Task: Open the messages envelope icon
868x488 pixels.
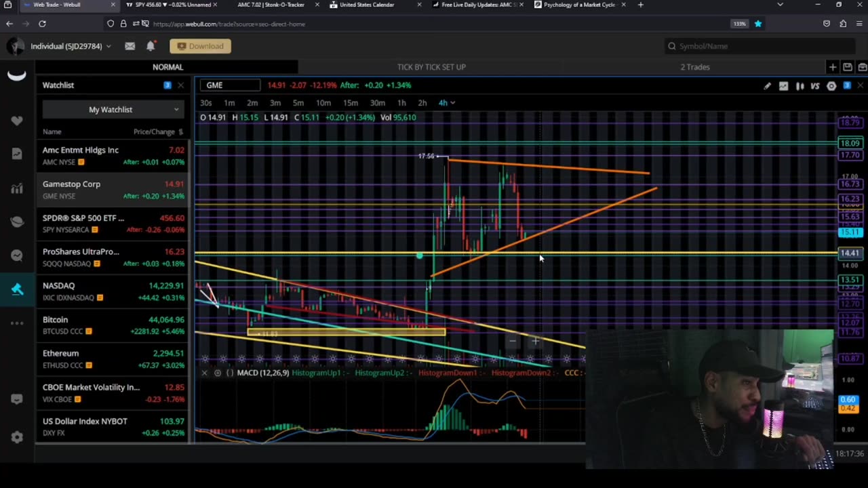Action: point(130,46)
